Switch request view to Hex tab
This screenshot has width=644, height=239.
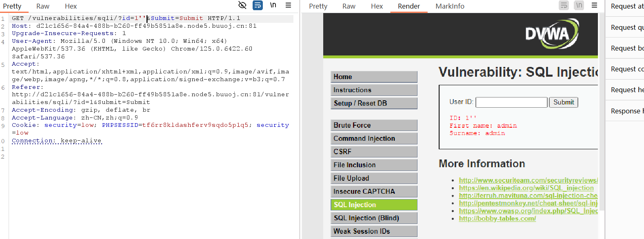coord(71,6)
